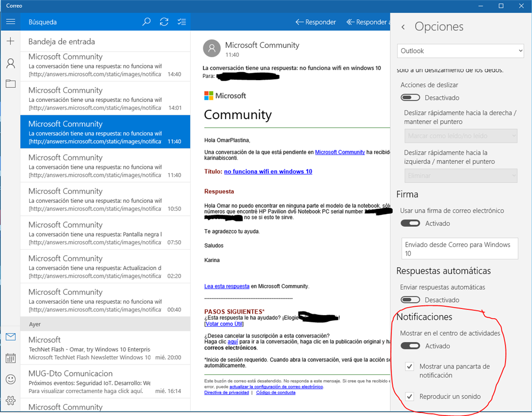Open the MUG-Dto Comunicacion email
Viewport: 532px width, 416px height.
point(105,382)
